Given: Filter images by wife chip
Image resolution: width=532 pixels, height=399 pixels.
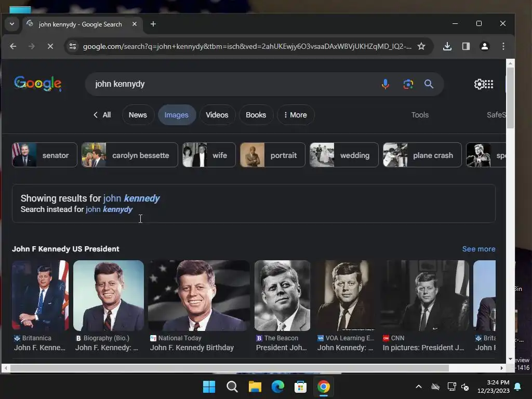Looking at the screenshot, I should (209, 155).
